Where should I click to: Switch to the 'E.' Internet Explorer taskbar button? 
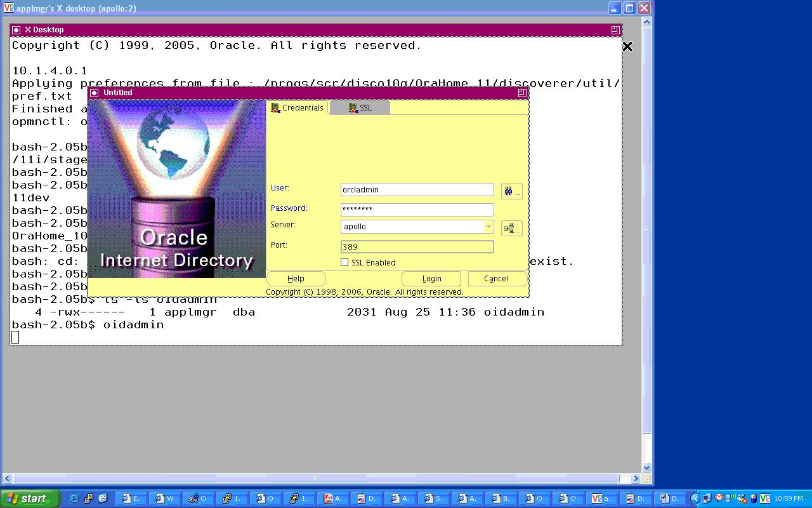click(131, 498)
